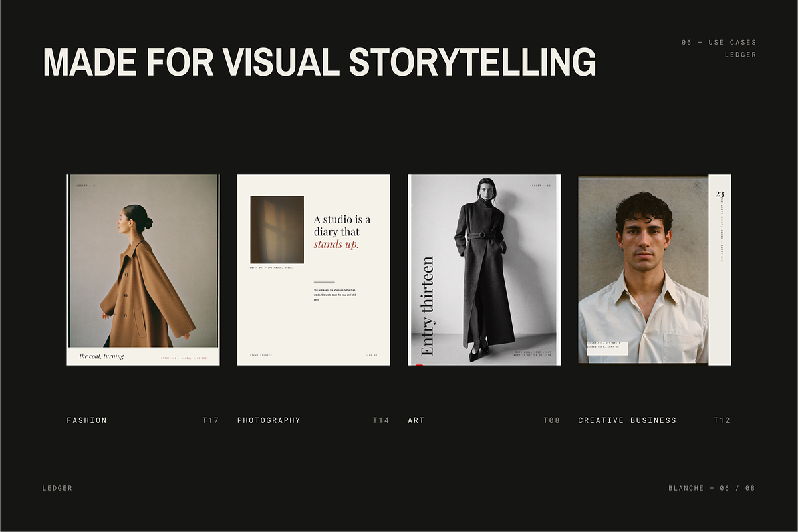The image size is (798, 532).
Task: Click '06 – USE CASES' header text
Action: click(x=719, y=43)
